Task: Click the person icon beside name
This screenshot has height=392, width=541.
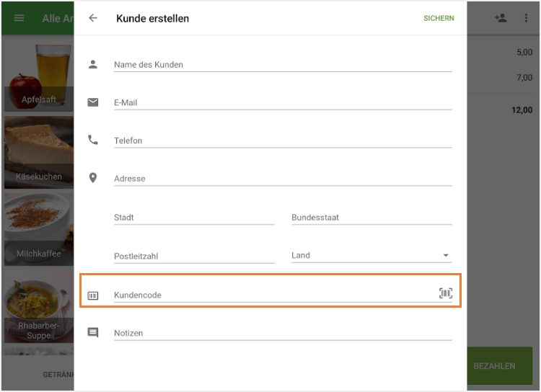Action: (93, 64)
